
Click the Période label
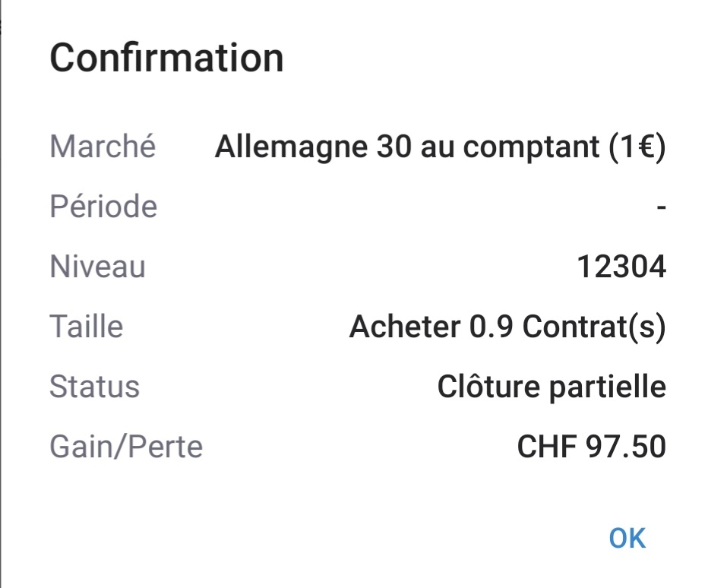click(x=103, y=206)
